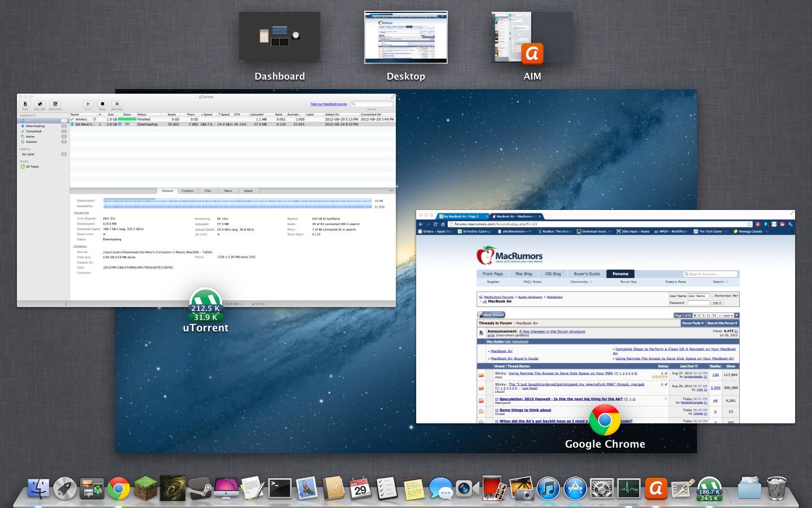Click bookmark star in Chrome address bar
Viewport: 812px width, 508px height.
tap(749, 224)
